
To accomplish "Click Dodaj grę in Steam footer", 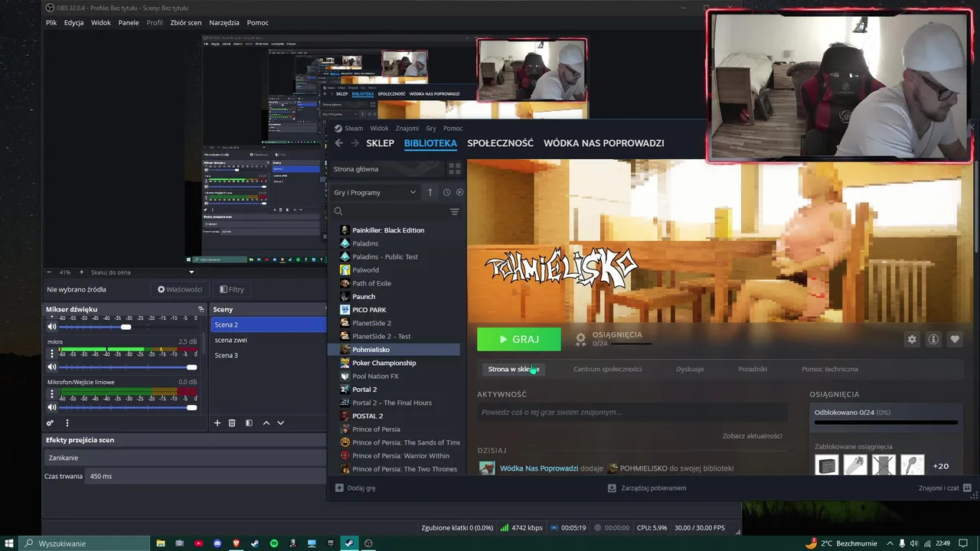I will 355,487.
